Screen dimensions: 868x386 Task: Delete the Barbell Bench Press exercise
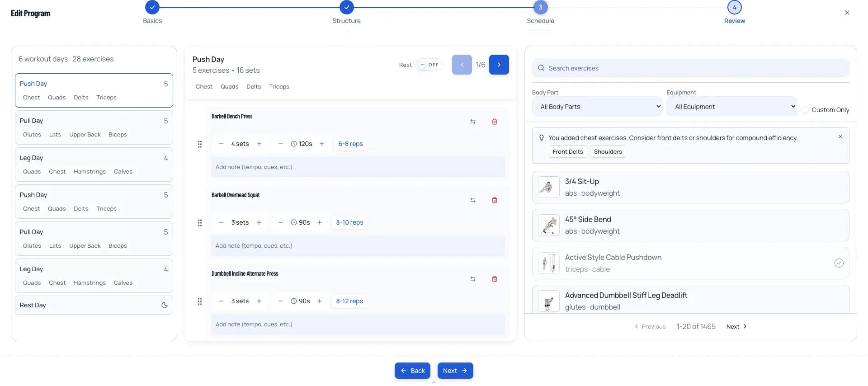(495, 122)
